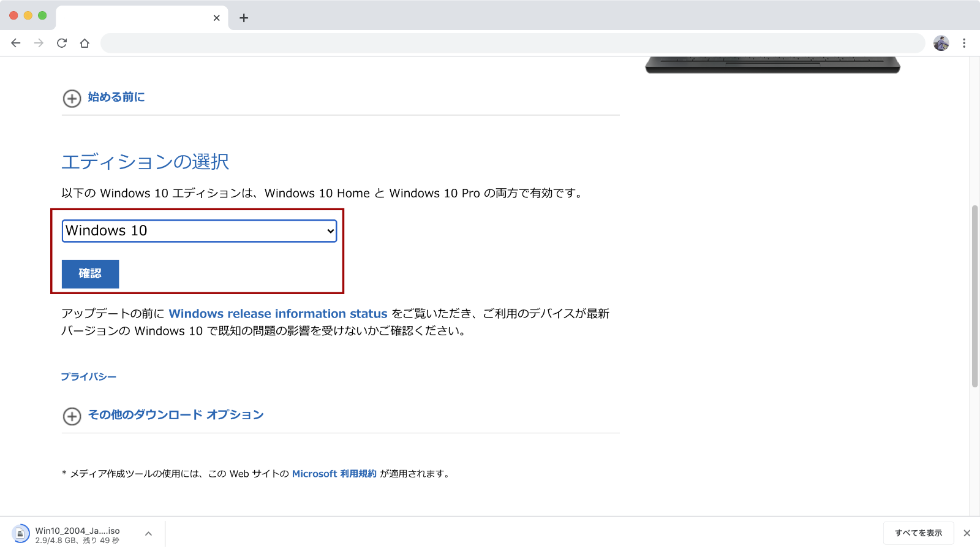Viewport: 980px width, 551px height.
Task: Focus the browser address bar
Action: point(513,43)
